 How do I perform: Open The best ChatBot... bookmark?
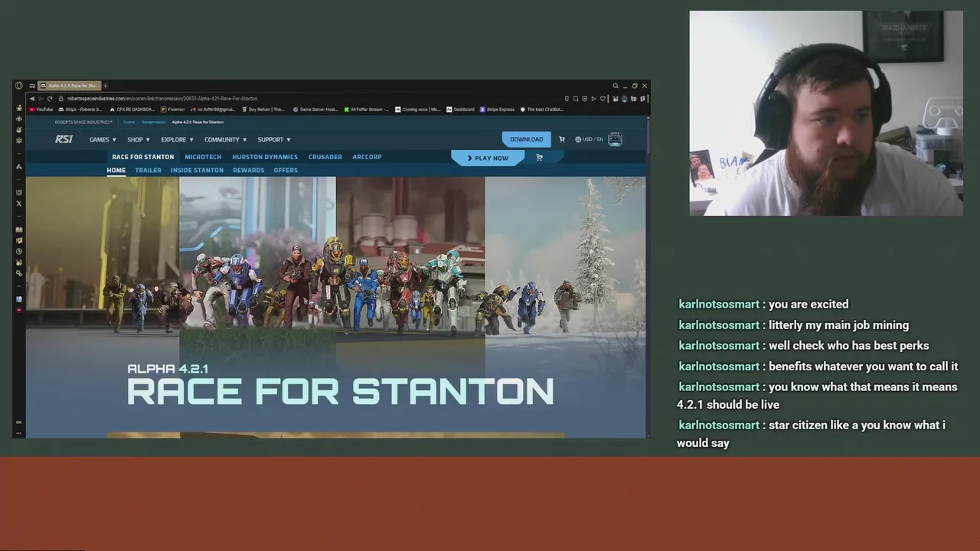pos(542,109)
